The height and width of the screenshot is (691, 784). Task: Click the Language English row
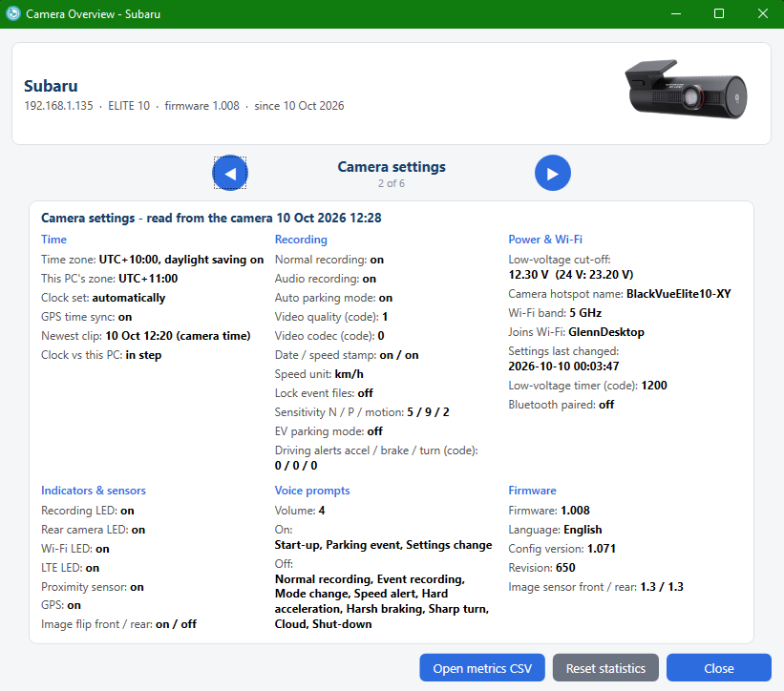point(555,530)
